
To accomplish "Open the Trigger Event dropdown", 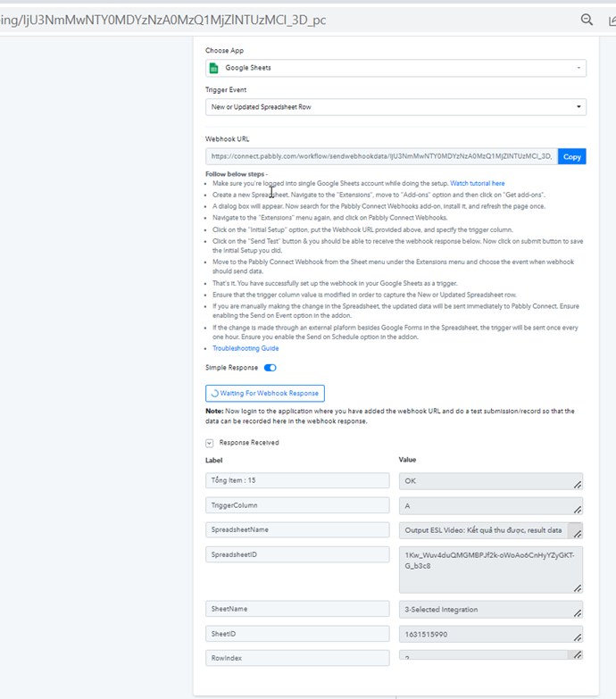I will pyautogui.click(x=395, y=107).
